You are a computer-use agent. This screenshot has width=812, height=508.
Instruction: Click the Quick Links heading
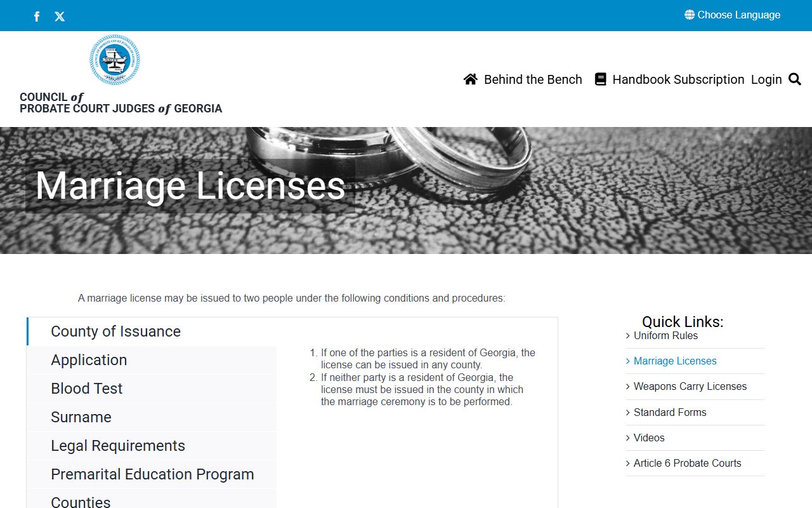[x=683, y=322]
